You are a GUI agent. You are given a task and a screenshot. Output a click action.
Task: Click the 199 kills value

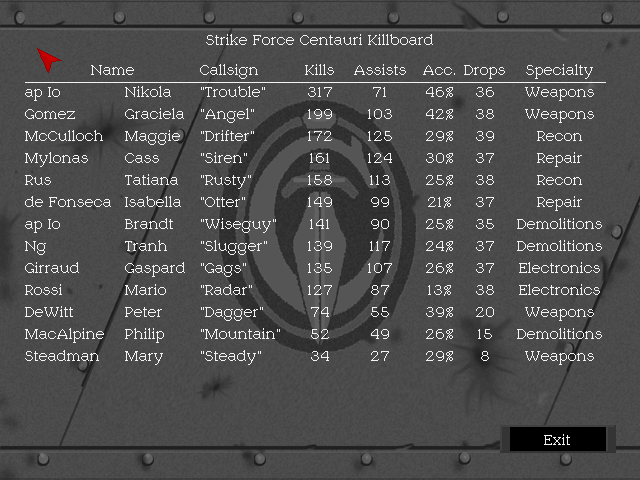(x=320, y=114)
